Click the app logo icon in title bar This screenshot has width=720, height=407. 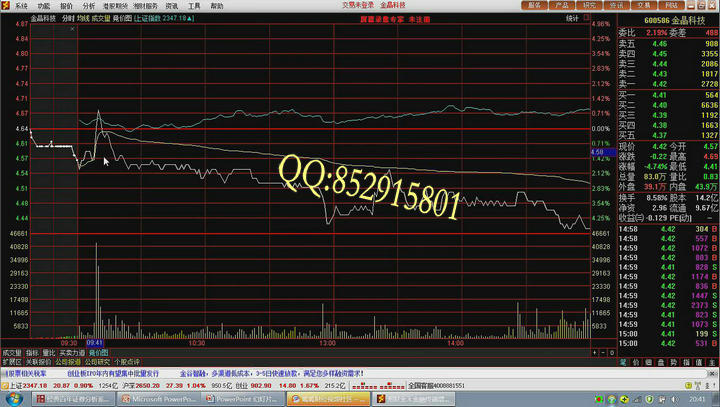(x=6, y=5)
